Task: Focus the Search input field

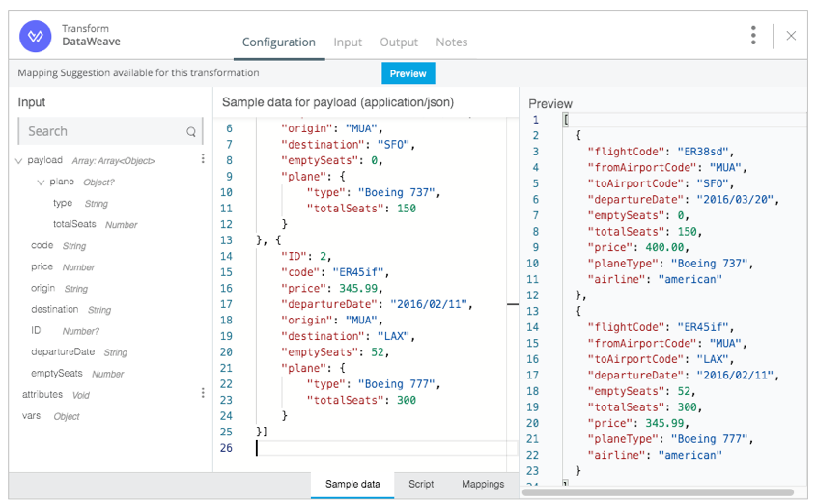Action: 109,131
